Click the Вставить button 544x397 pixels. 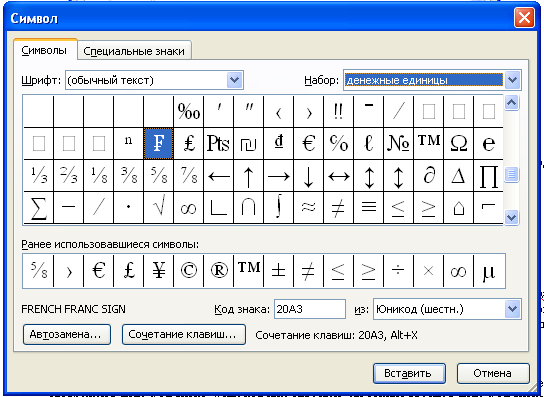coord(409,373)
